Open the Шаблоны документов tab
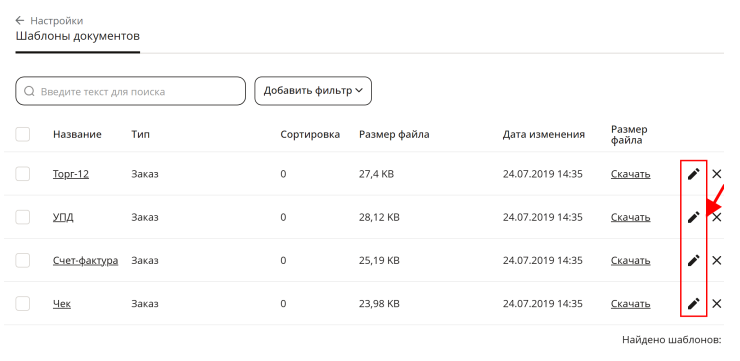Screen dimensions: 740x361 [x=77, y=36]
